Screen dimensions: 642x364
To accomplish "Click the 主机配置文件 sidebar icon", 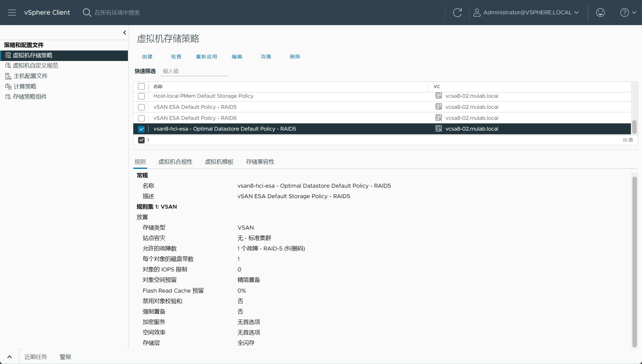I will 8,76.
